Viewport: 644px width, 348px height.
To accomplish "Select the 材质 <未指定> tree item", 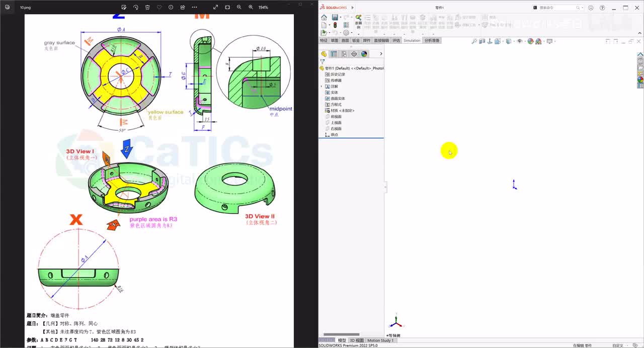I will pos(340,111).
